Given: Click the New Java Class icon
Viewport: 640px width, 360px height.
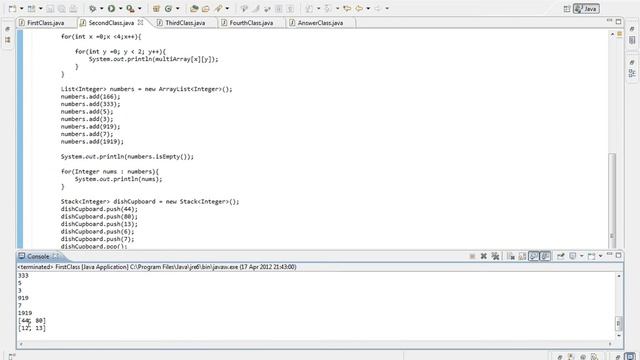Looking at the screenshot, I should (168, 9).
